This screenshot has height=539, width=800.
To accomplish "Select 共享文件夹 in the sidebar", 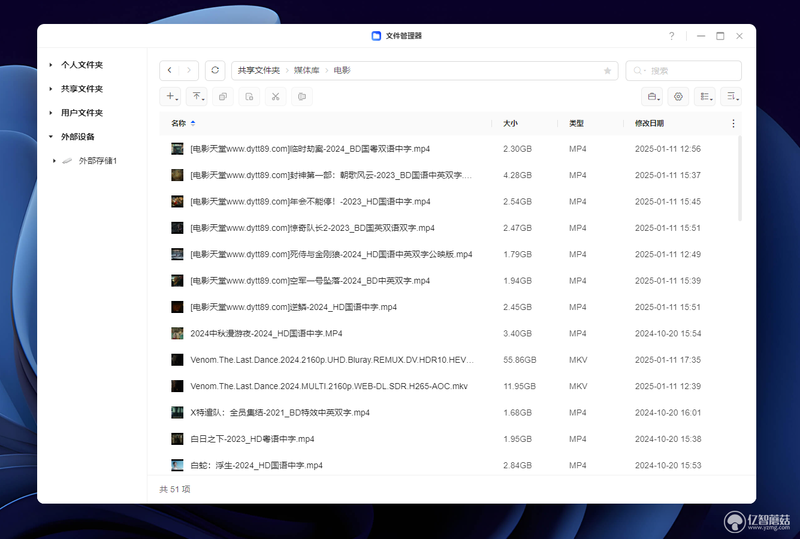I will [x=82, y=89].
